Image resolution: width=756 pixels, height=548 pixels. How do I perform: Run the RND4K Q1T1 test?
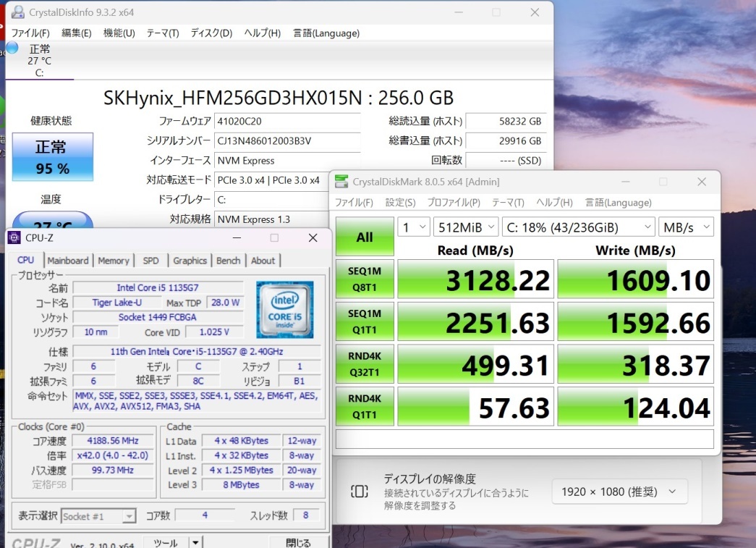coord(365,406)
